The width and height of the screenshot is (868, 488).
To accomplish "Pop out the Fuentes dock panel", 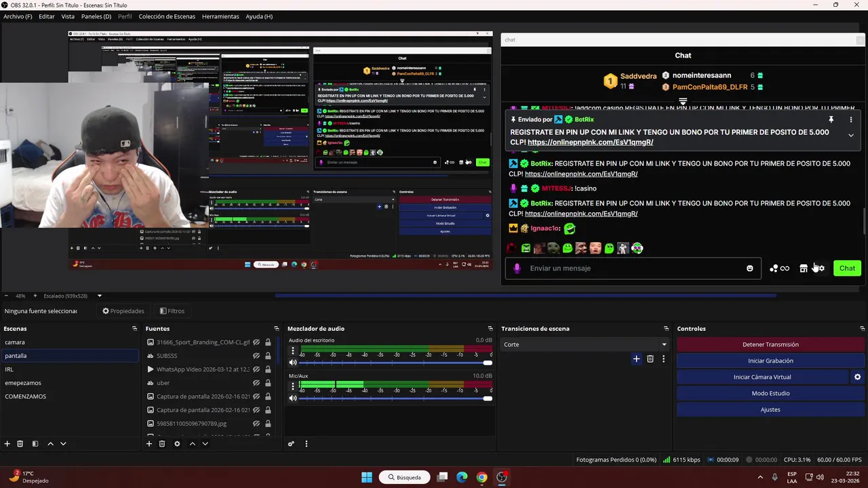I will (x=276, y=329).
